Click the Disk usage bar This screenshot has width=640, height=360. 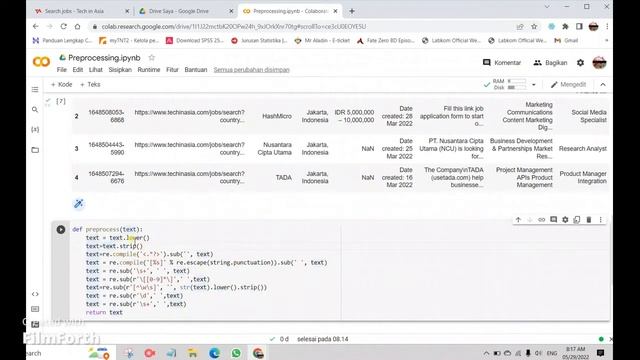[516, 87]
